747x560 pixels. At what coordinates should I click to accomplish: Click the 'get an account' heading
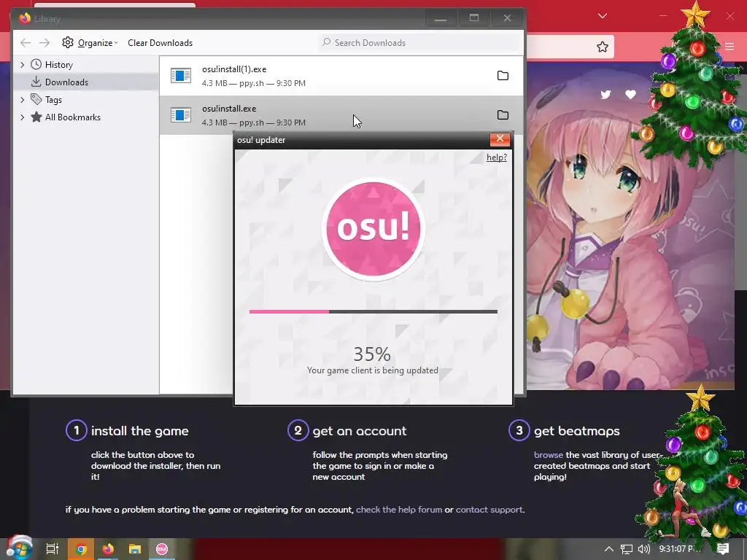pyautogui.click(x=360, y=431)
